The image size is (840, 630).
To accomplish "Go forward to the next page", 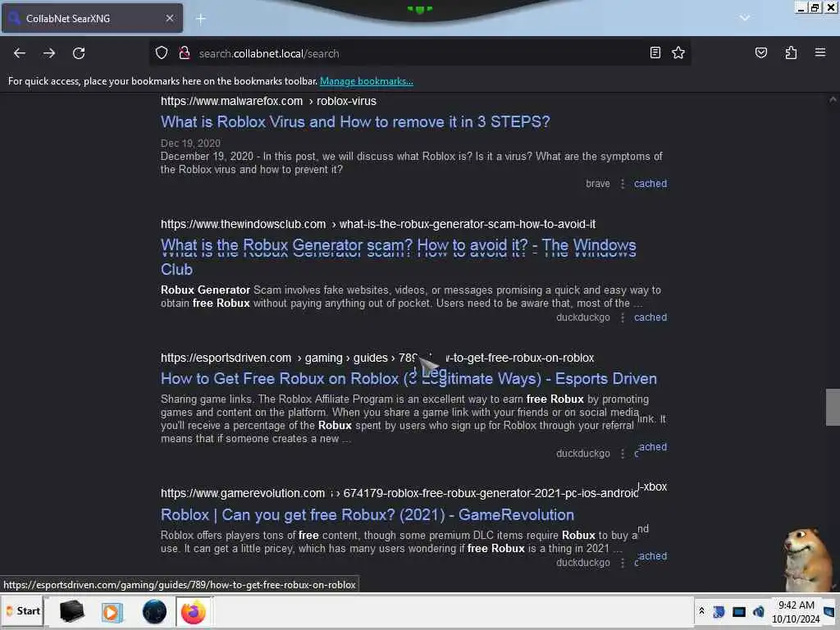I will point(49,53).
